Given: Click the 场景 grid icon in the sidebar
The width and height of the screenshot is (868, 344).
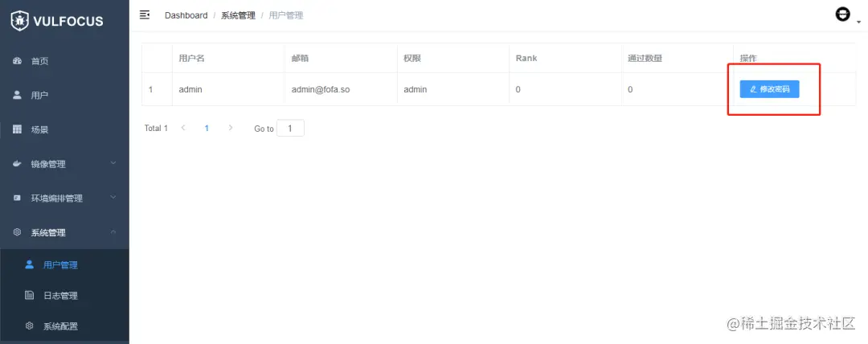Looking at the screenshot, I should coord(17,129).
